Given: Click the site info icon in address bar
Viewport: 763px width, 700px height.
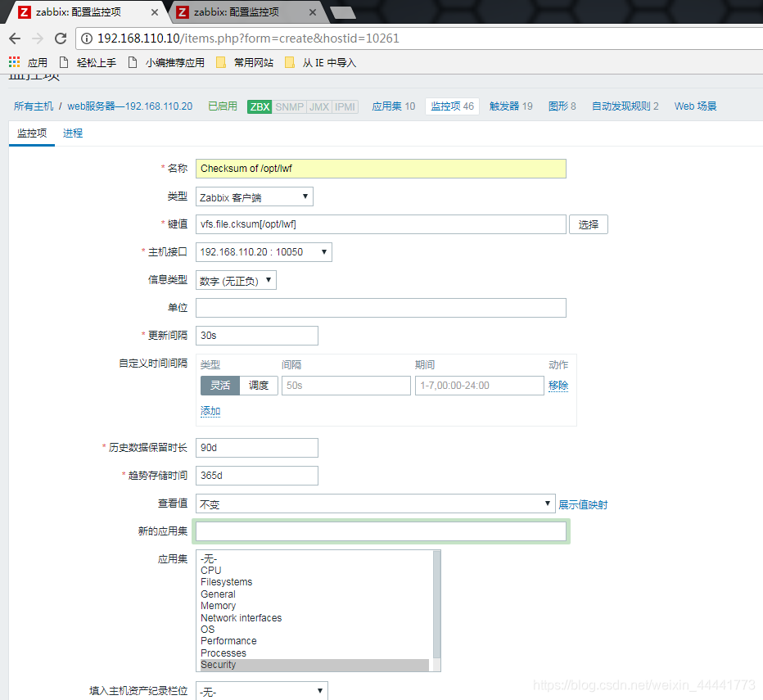Looking at the screenshot, I should [x=87, y=38].
